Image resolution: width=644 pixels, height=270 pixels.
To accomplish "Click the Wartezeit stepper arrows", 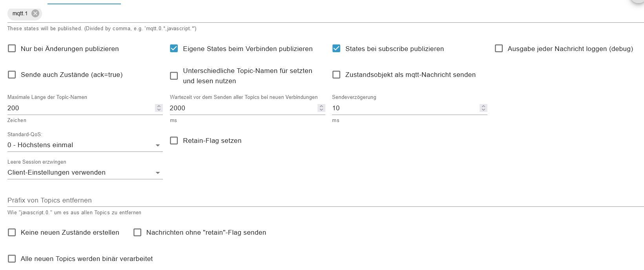I will click(321, 108).
